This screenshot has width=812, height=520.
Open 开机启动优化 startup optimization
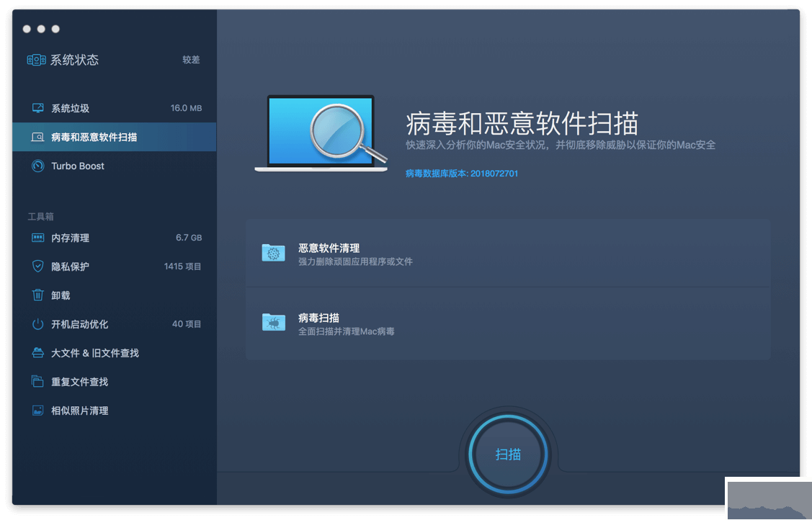38,324
